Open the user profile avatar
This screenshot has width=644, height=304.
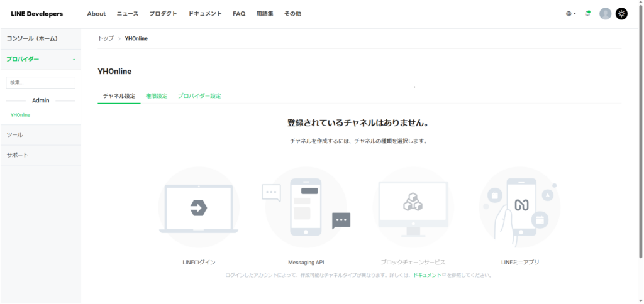[x=606, y=14]
